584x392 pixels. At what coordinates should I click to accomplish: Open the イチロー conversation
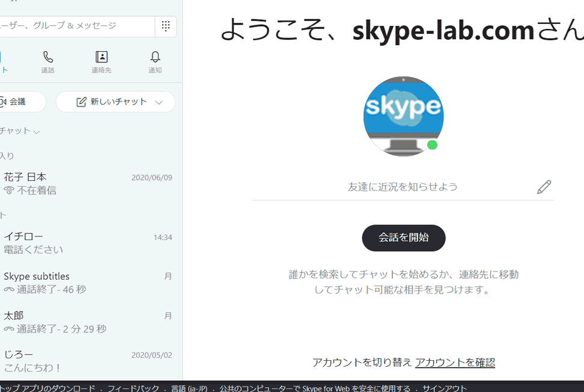pyautogui.click(x=88, y=243)
